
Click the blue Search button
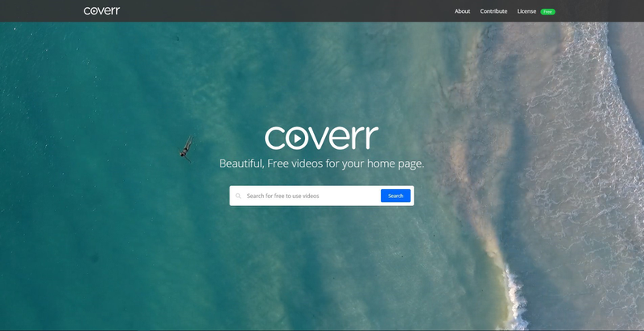click(395, 196)
